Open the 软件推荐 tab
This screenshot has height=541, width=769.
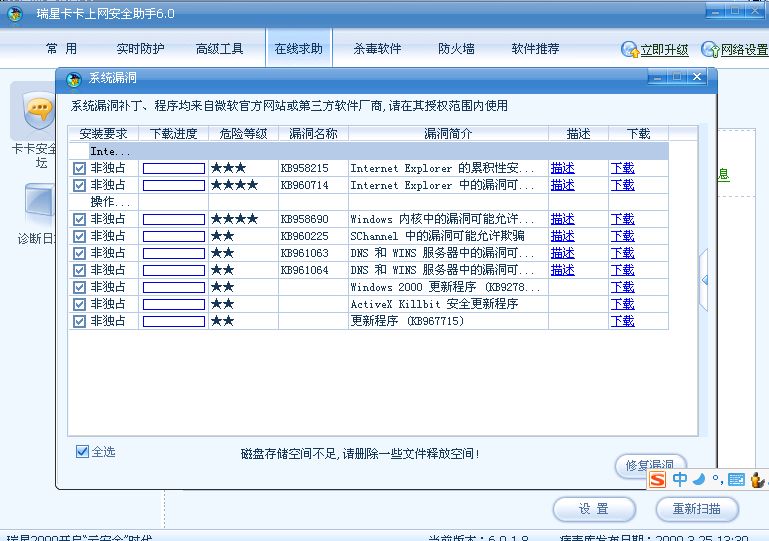tap(536, 49)
